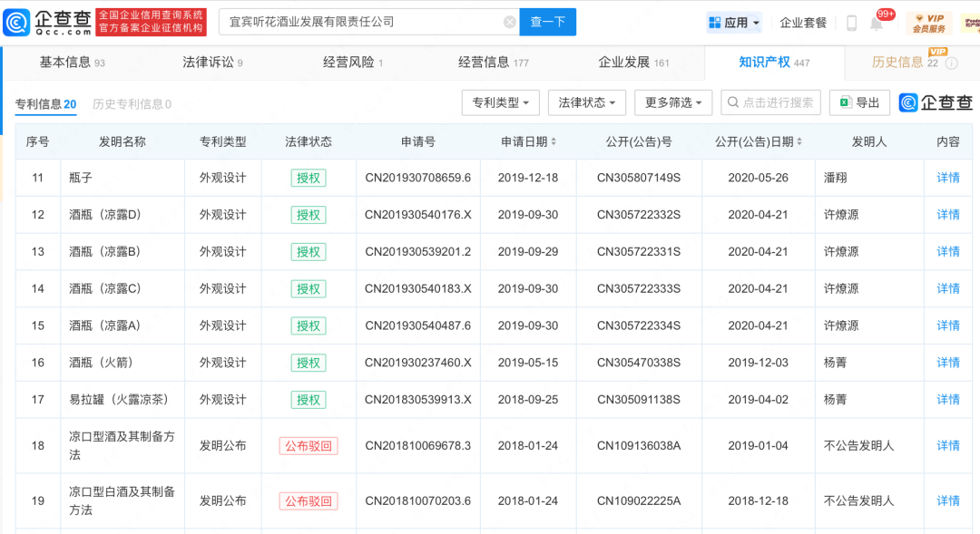Click inventor 许燎源 in row 12
The image size is (980, 534).
tap(840, 215)
